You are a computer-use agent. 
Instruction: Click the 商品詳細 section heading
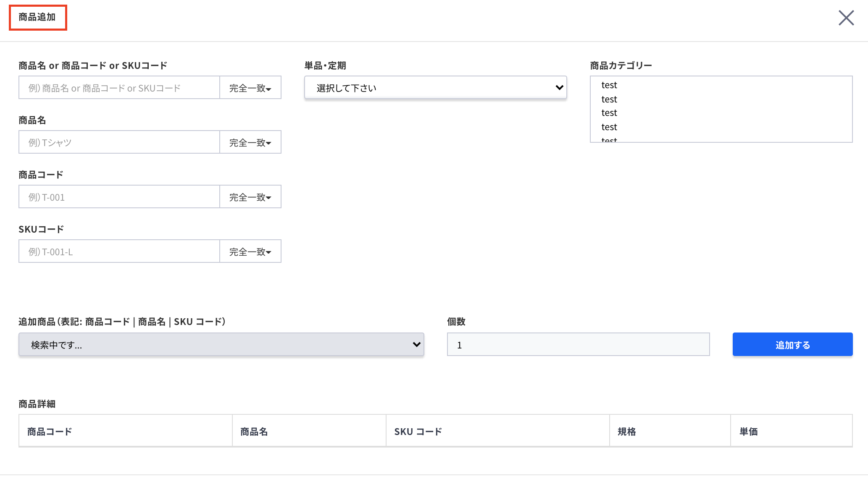click(x=37, y=404)
